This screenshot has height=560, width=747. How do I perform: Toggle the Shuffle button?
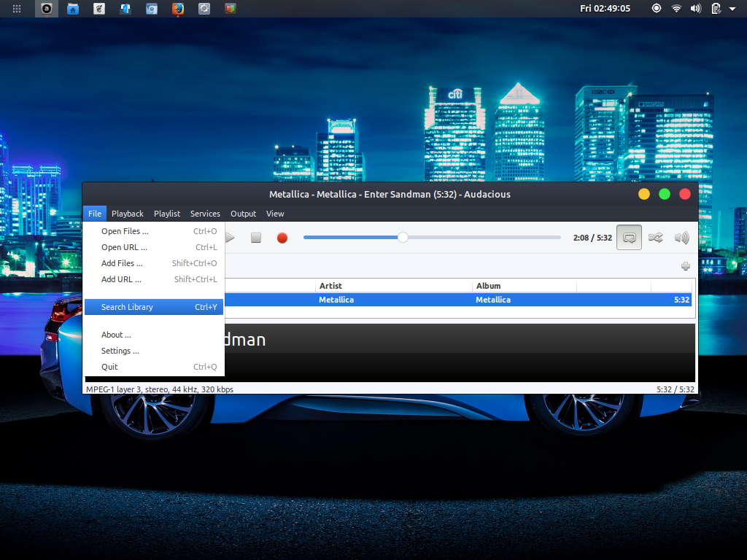pos(656,238)
